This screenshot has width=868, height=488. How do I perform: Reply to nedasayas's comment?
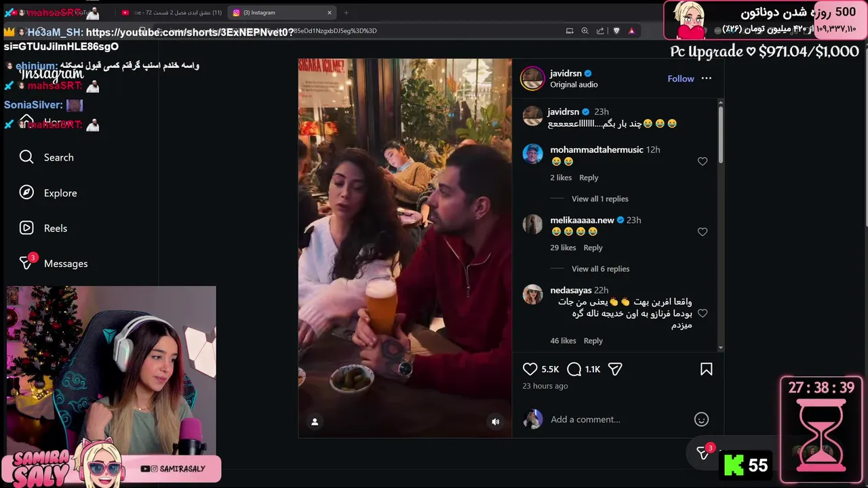[x=593, y=341]
